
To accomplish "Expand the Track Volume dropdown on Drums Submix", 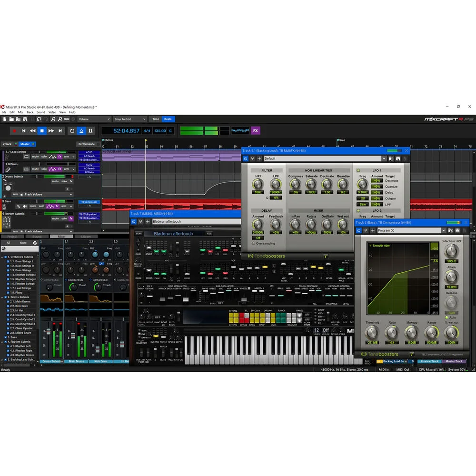I will click(70, 194).
